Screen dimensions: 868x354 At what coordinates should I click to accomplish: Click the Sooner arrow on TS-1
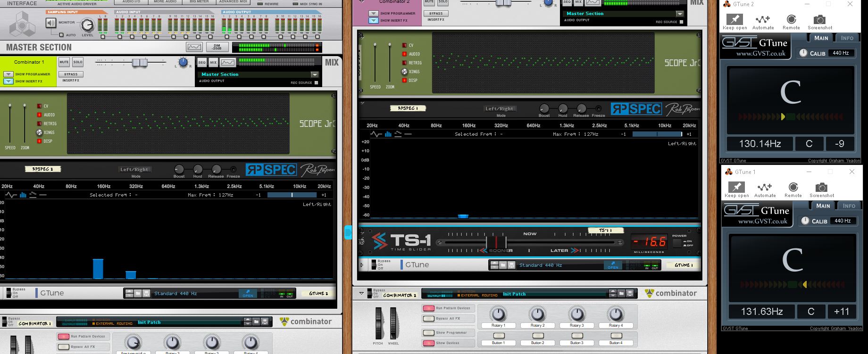point(483,250)
